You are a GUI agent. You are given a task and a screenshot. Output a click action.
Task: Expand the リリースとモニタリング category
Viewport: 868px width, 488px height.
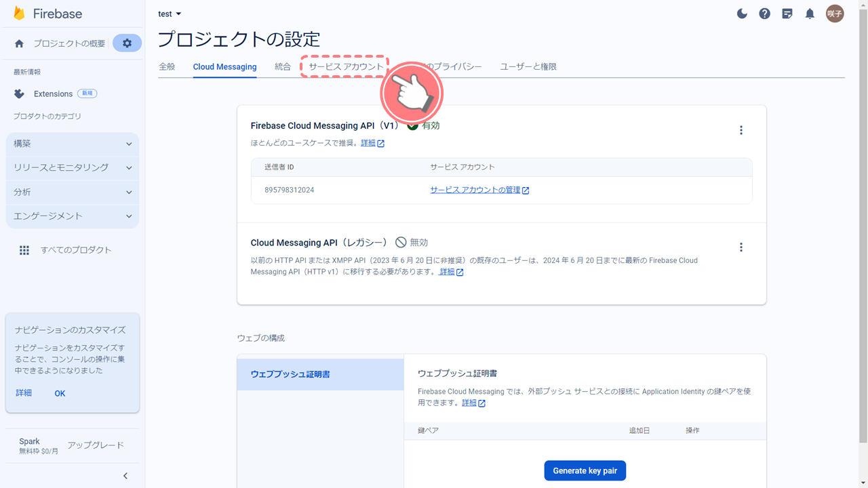pyautogui.click(x=72, y=167)
